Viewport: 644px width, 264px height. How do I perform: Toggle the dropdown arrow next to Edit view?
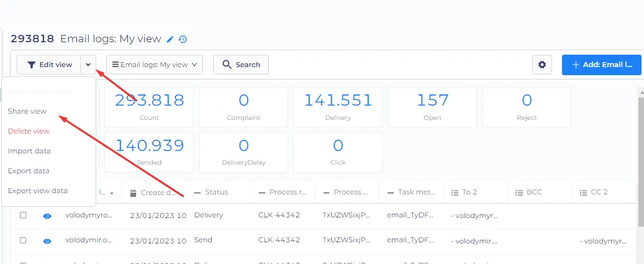tap(88, 65)
